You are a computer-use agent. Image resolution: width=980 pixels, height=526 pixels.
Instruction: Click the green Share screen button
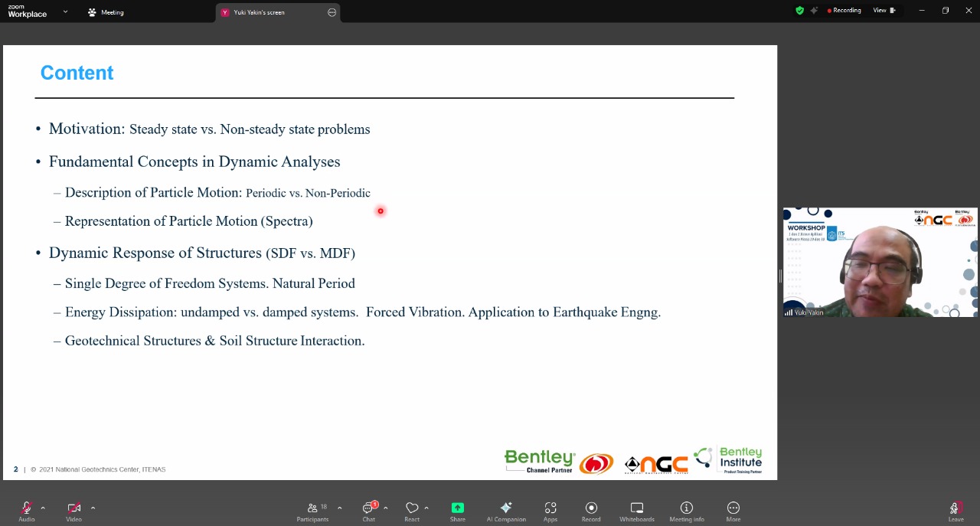click(457, 511)
